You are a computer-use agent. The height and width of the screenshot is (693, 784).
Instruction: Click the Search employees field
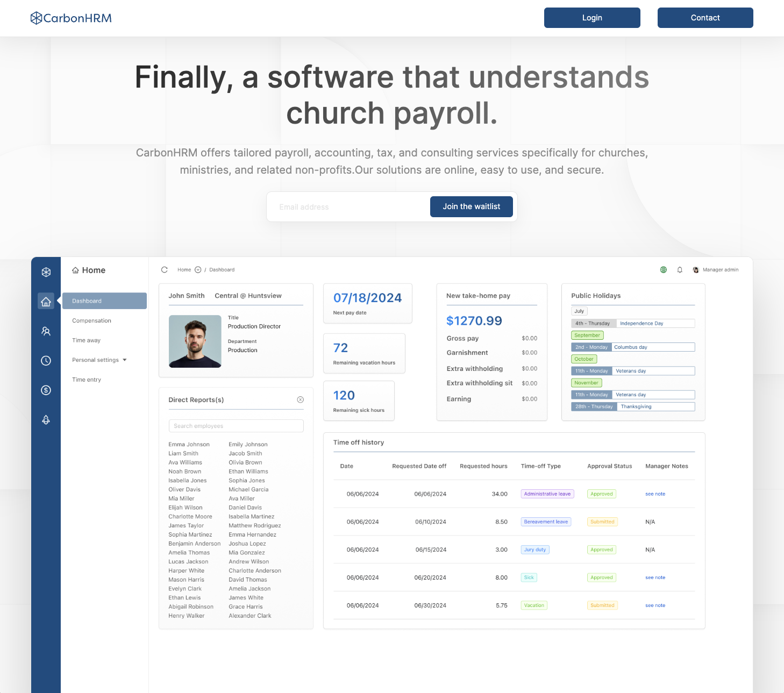click(x=236, y=426)
